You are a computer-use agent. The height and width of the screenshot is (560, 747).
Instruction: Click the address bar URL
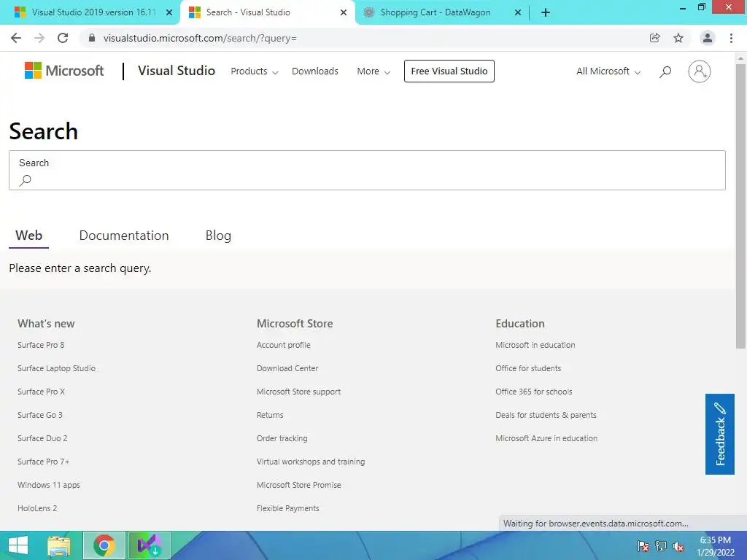pyautogui.click(x=200, y=38)
